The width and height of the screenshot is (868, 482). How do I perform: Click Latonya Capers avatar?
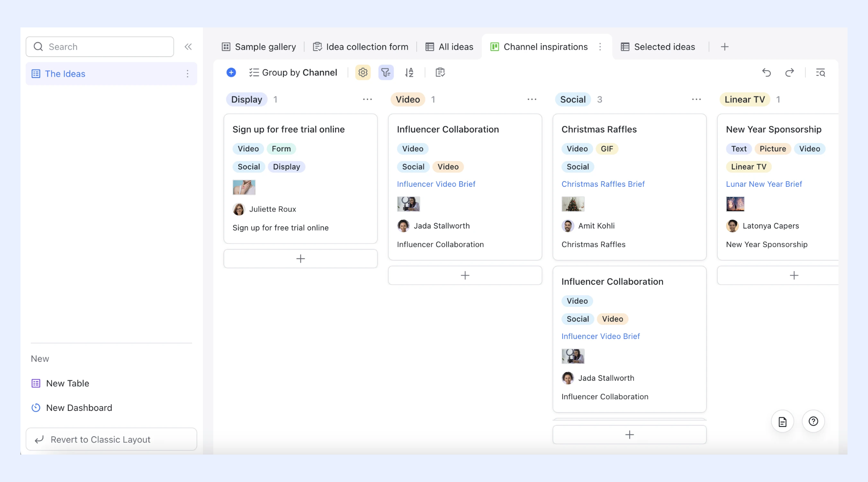732,226
